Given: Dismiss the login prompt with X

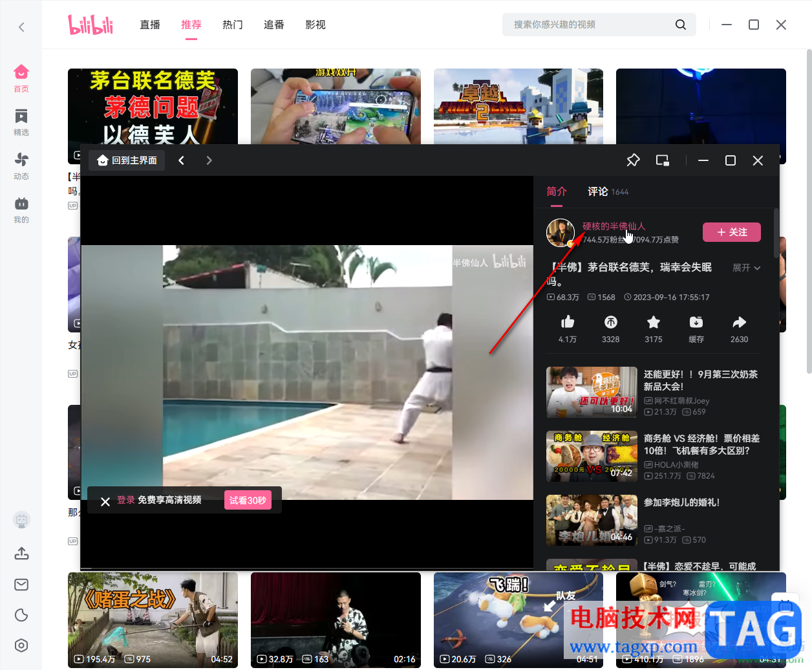Looking at the screenshot, I should tap(105, 501).
